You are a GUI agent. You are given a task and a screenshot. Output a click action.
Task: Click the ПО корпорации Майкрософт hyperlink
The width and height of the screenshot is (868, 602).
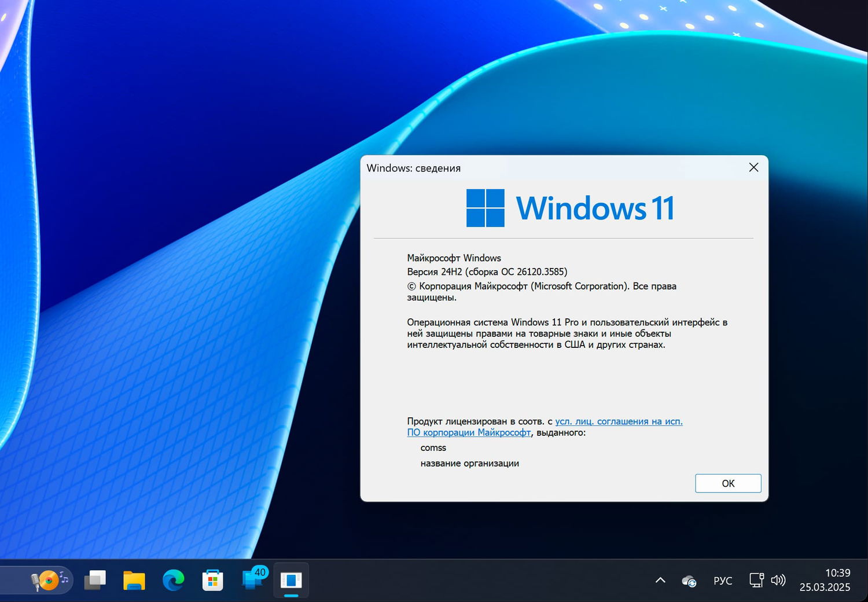coord(470,432)
